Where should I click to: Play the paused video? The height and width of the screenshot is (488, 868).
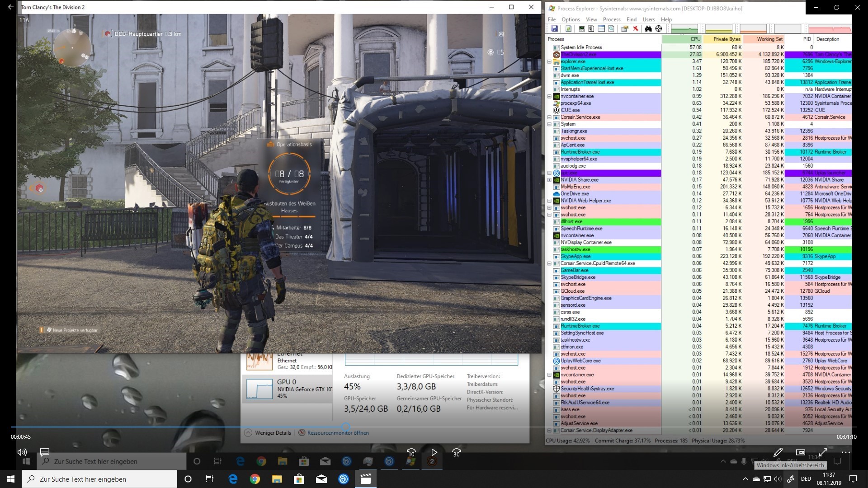(x=434, y=452)
